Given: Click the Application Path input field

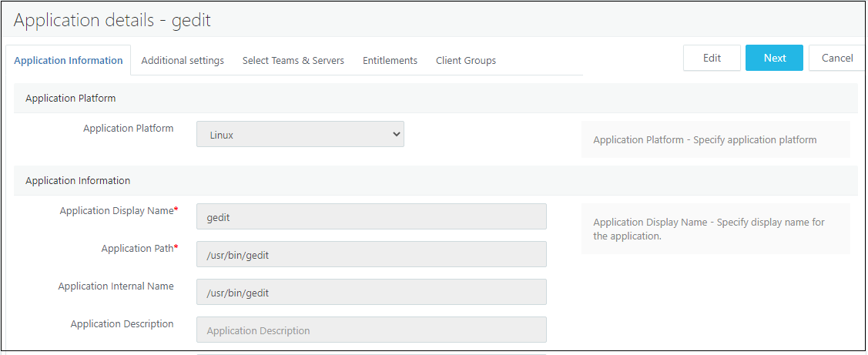Looking at the screenshot, I should point(371,254).
